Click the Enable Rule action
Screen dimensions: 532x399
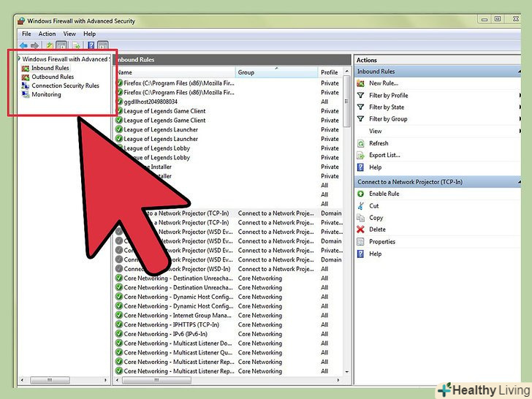(384, 194)
